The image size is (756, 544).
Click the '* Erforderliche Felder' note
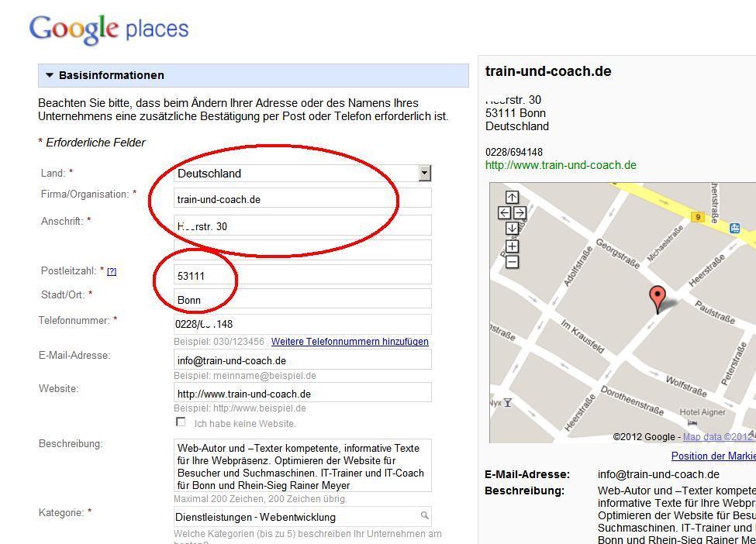click(91, 143)
